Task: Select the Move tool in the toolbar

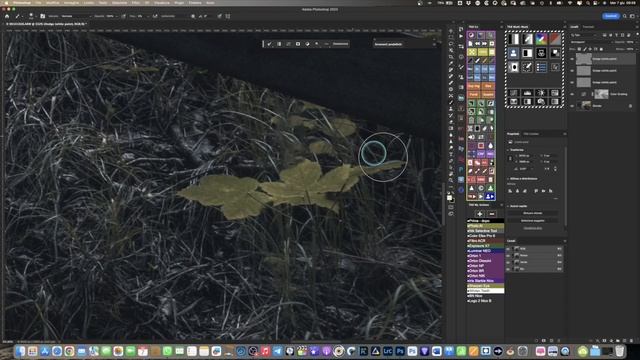Action: point(451,31)
